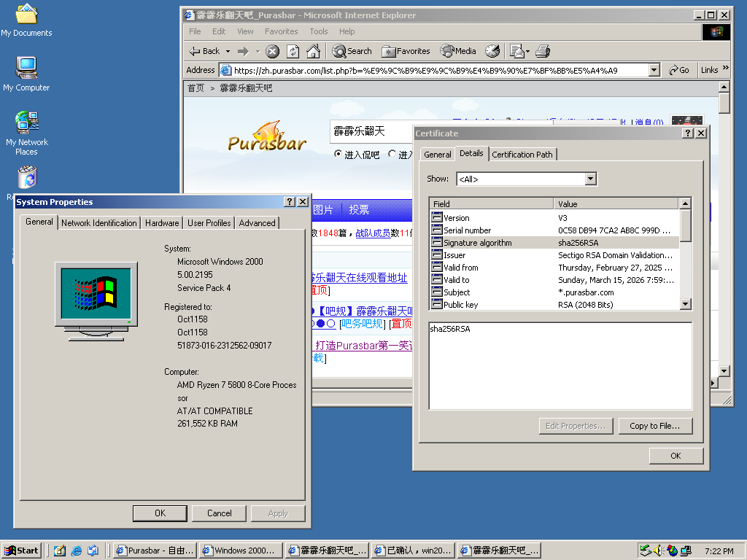This screenshot has height=560, width=747.
Task: Open the Hardware tab in System Properties
Action: coord(162,223)
